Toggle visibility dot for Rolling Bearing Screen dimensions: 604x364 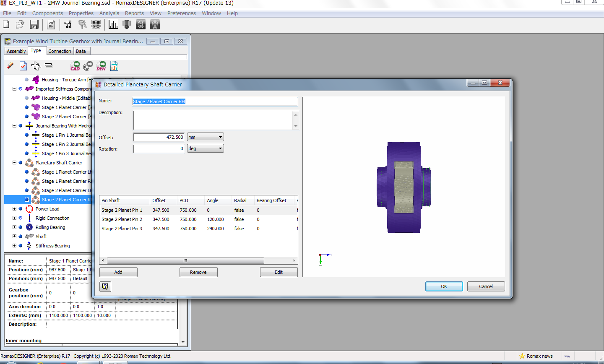[21, 227]
